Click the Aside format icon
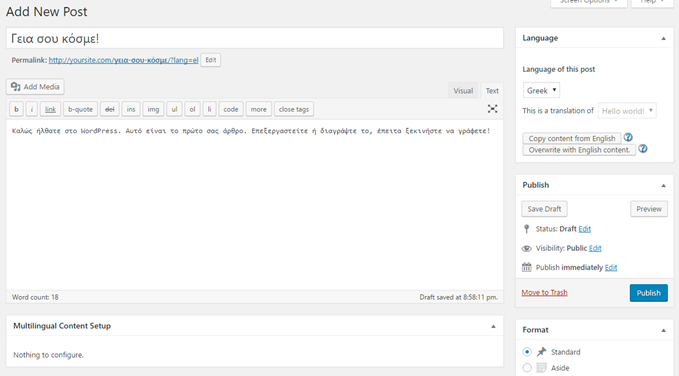679x376 pixels. point(541,368)
